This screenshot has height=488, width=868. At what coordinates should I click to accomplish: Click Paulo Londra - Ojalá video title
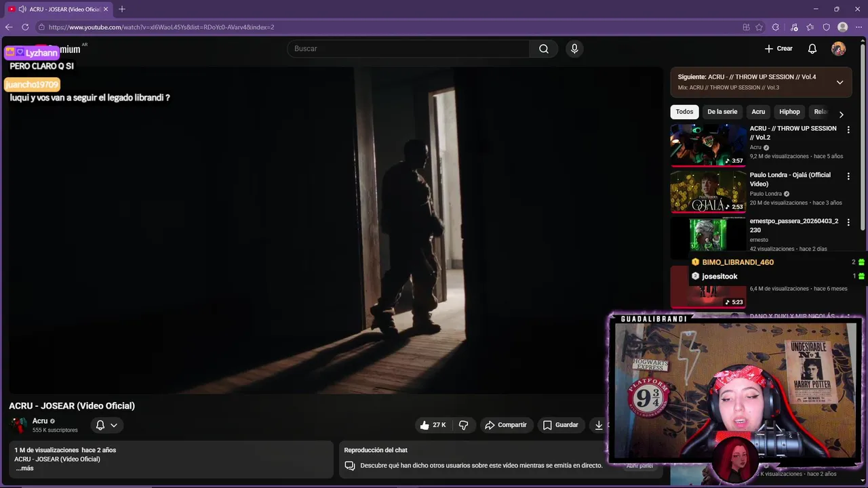coord(790,180)
